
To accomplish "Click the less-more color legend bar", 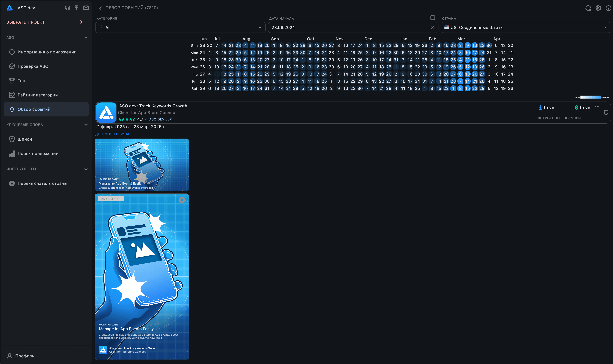I will tap(591, 97).
